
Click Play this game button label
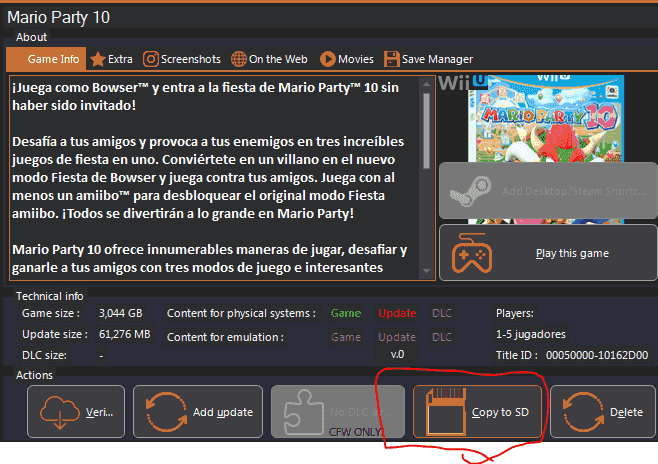tap(572, 253)
